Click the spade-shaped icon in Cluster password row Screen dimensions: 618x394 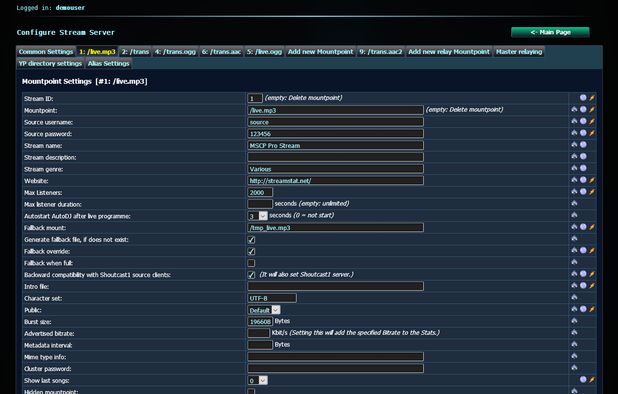click(574, 368)
